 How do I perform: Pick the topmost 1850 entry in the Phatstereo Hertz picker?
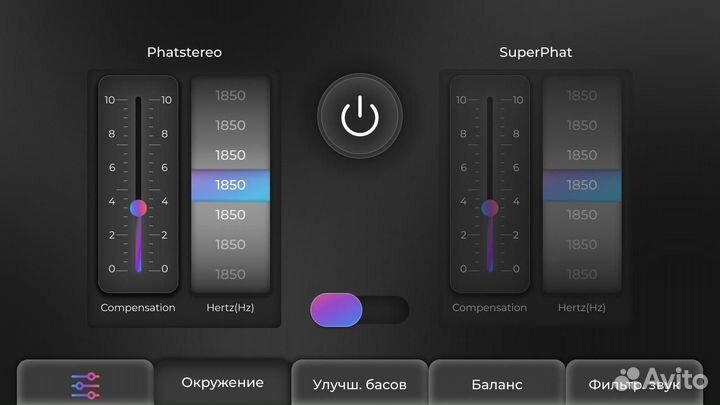231,96
